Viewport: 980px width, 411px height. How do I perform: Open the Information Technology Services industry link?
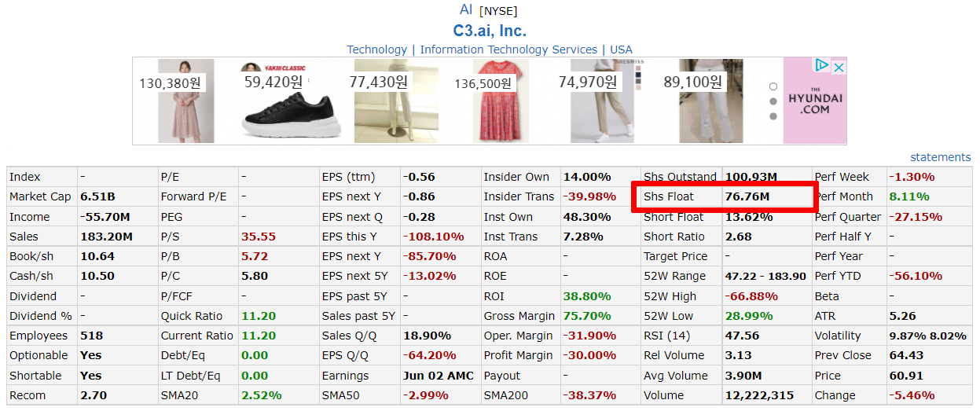tap(508, 50)
